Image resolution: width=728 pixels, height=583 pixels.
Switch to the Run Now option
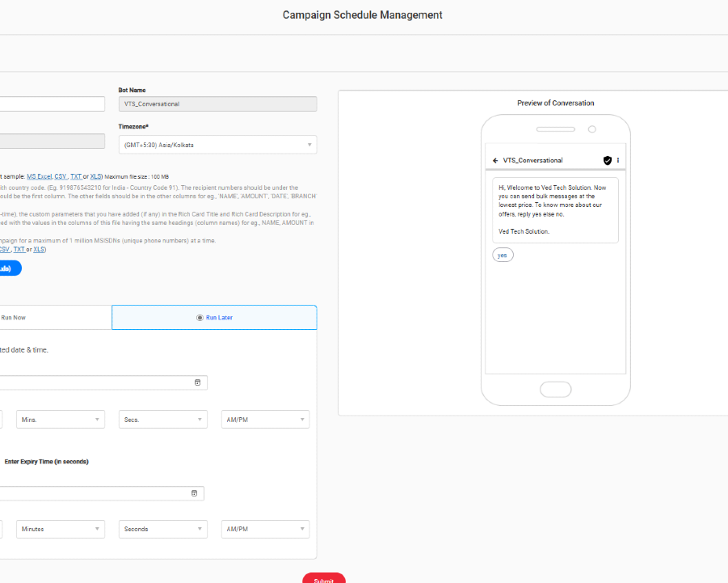tap(14, 318)
